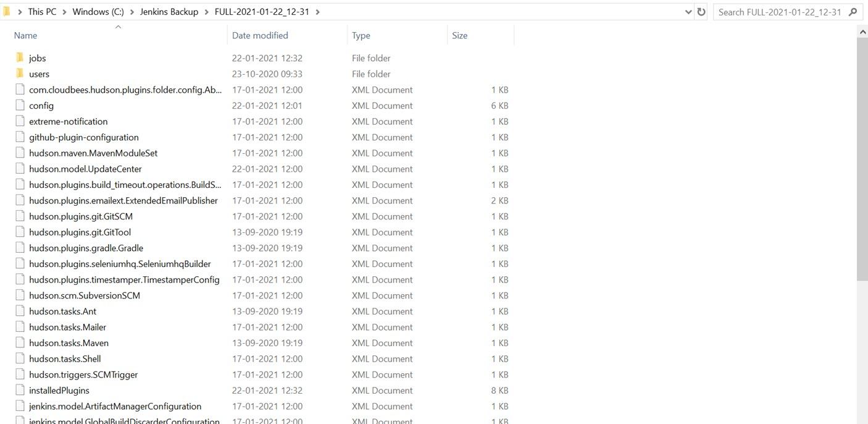The image size is (868, 424).
Task: Click the config XML file icon
Action: [x=20, y=106]
